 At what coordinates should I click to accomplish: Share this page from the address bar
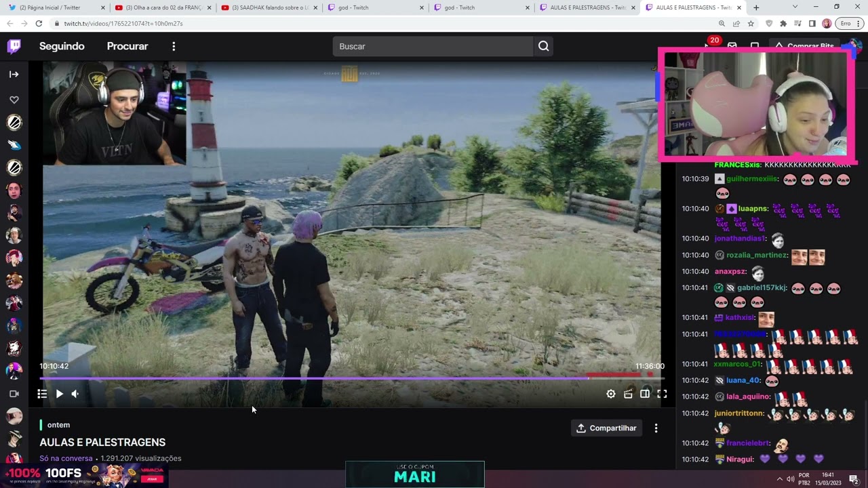[736, 23]
